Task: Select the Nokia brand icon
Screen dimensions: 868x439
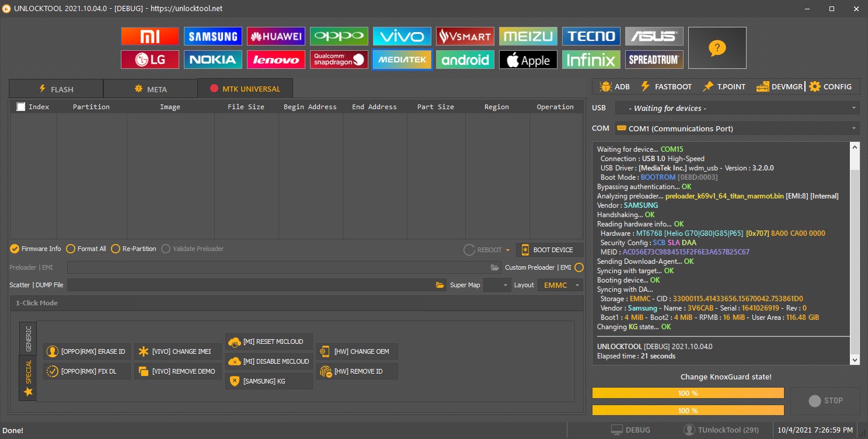Action: click(x=213, y=60)
